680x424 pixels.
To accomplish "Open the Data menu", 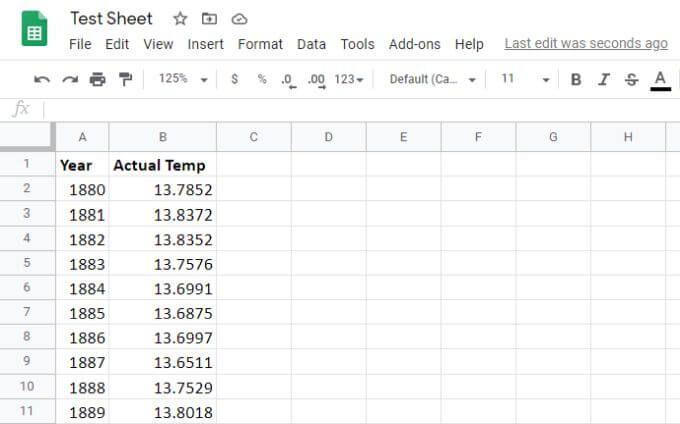I will click(311, 44).
